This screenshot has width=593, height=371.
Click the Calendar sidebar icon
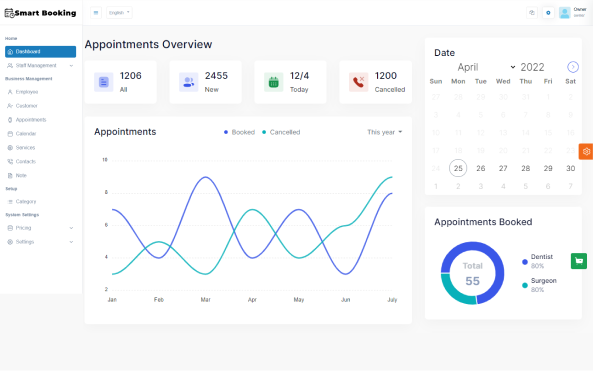pos(10,134)
